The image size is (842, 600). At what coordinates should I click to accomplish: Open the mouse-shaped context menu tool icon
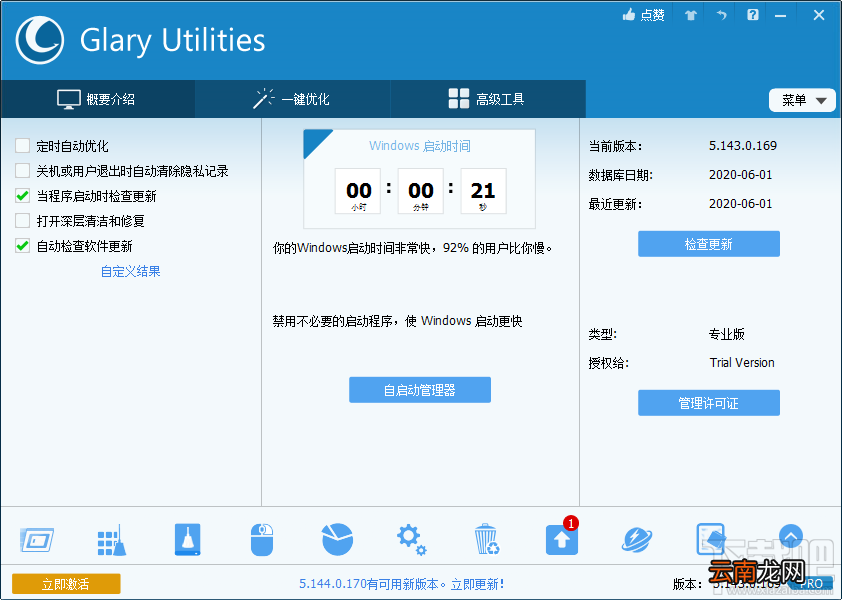262,540
